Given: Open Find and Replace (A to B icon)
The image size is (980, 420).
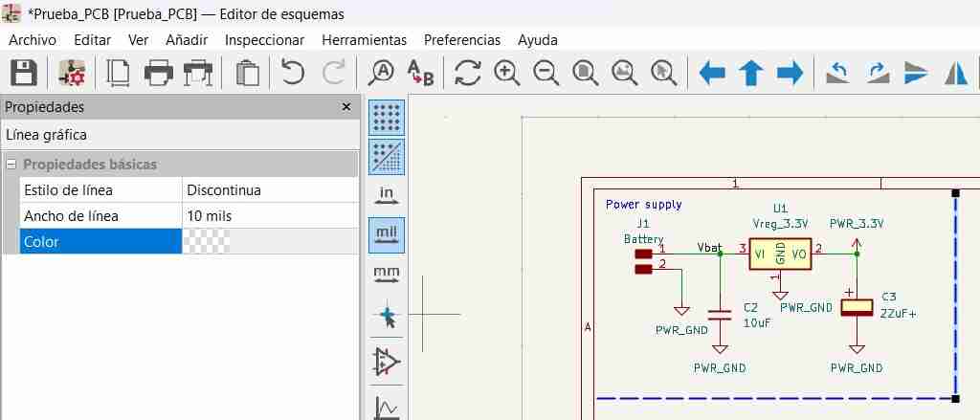Looking at the screenshot, I should [x=421, y=73].
